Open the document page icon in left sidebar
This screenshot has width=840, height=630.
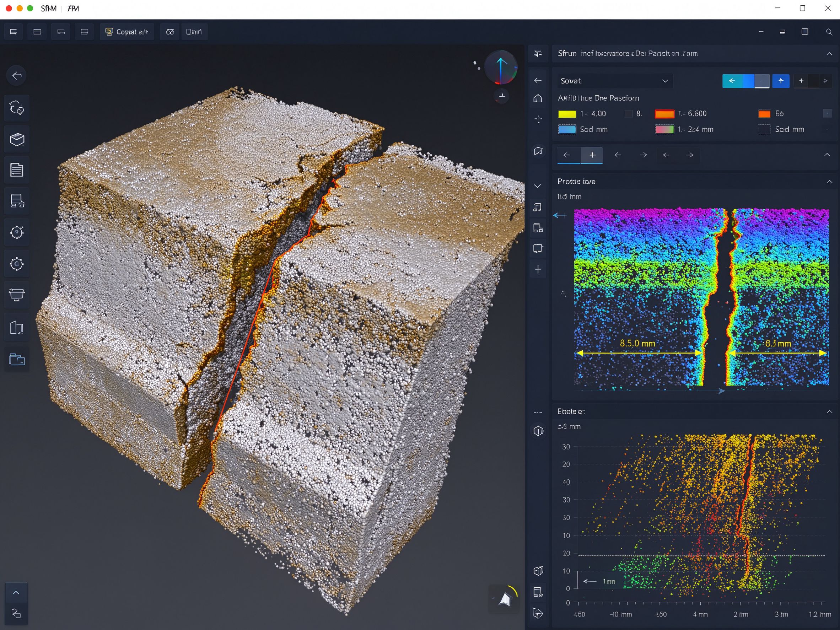[17, 170]
